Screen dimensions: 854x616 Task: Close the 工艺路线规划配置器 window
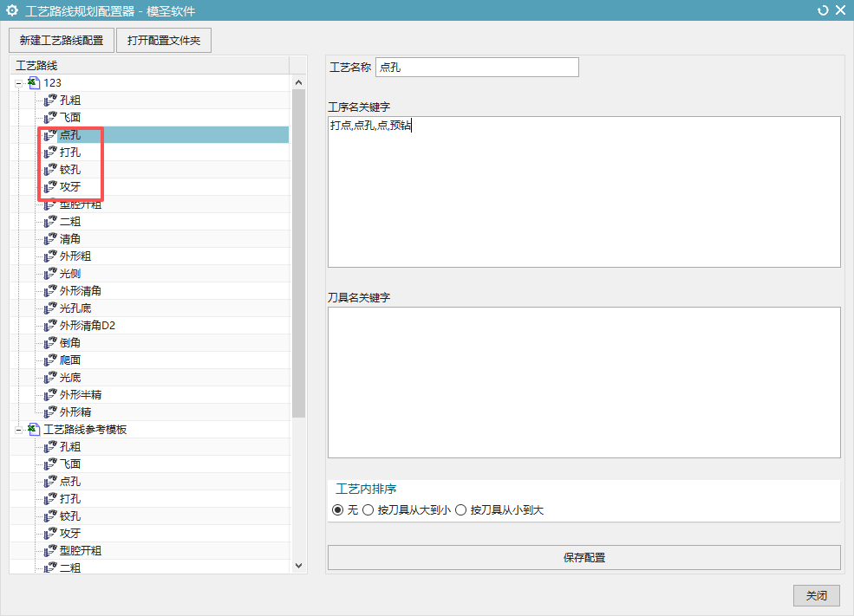point(840,10)
